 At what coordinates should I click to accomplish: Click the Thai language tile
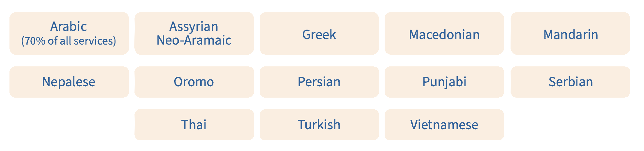194,125
